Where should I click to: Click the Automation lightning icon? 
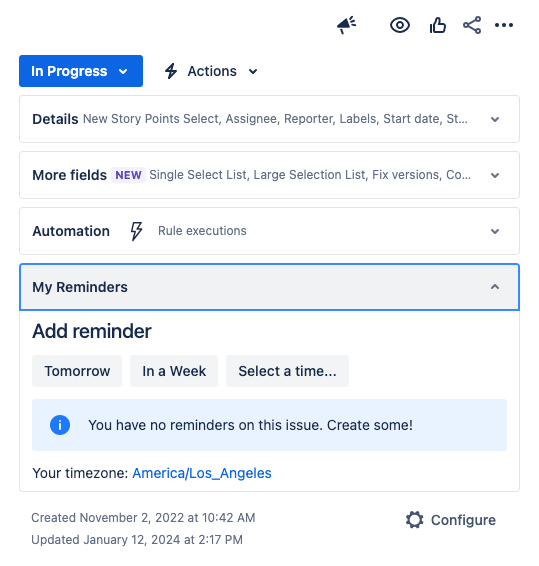tap(136, 231)
